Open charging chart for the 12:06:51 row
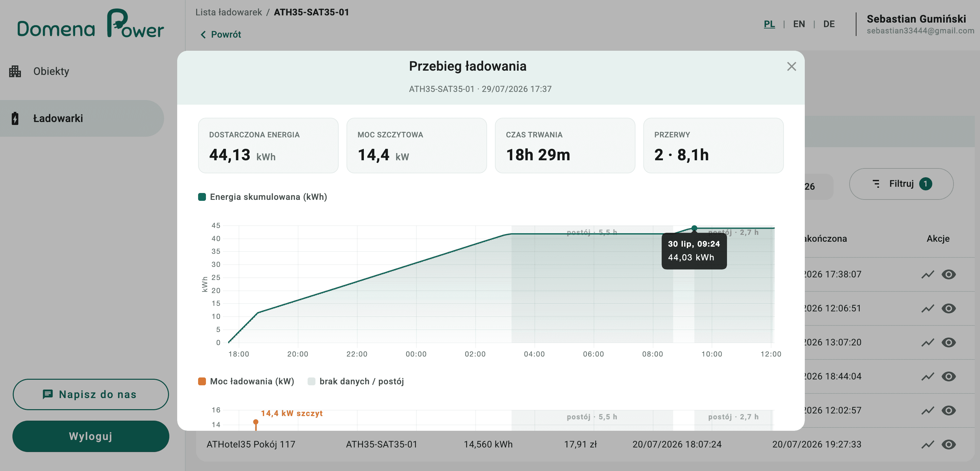This screenshot has height=471, width=980. (x=928, y=308)
